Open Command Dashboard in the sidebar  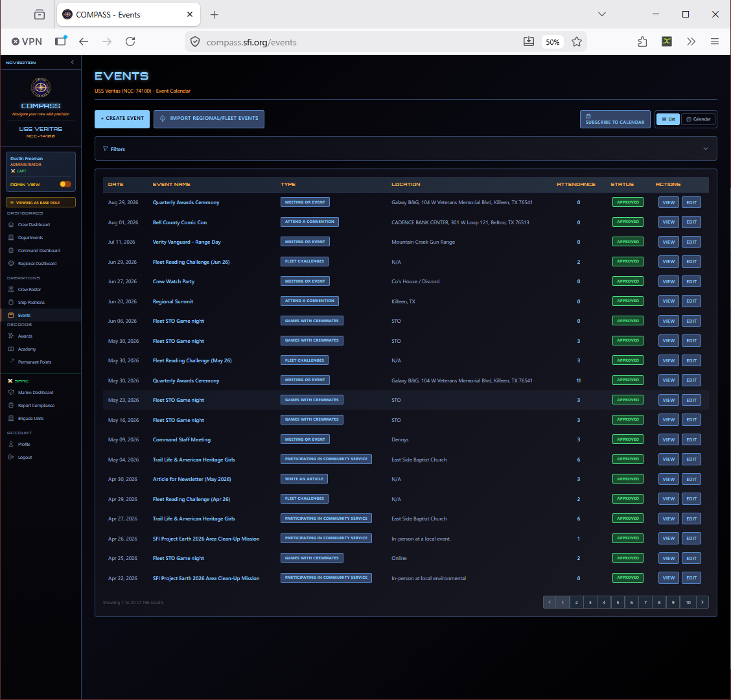pos(39,250)
